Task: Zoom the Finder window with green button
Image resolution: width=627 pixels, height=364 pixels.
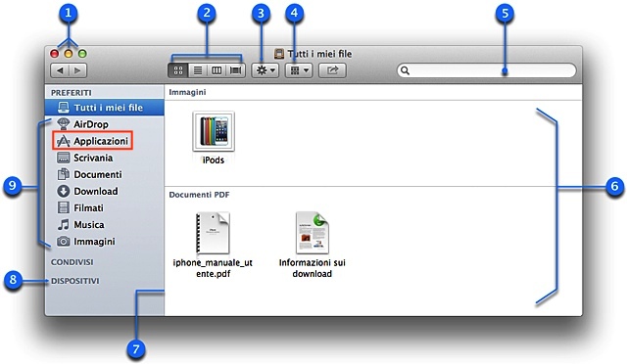Action: pos(82,54)
